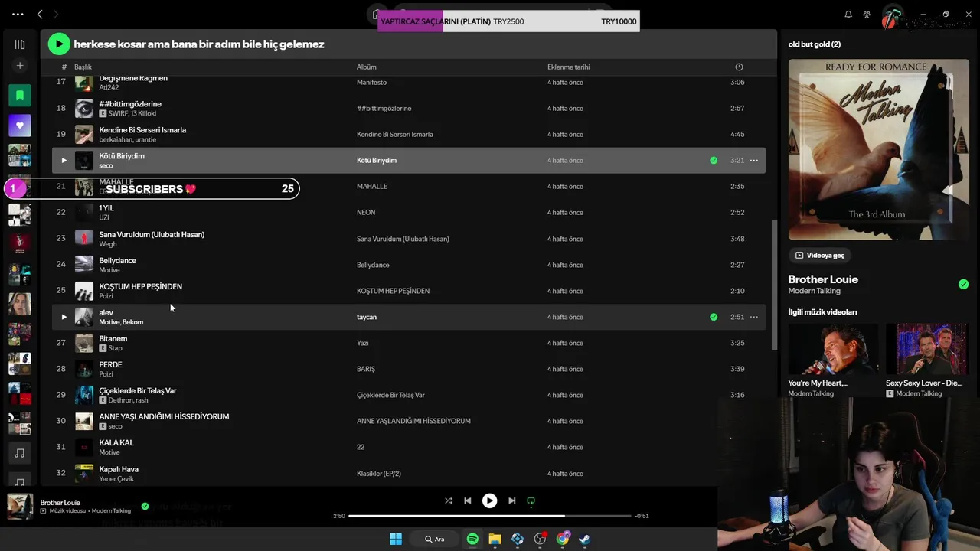
Task: Open the notifications bell
Action: [x=848, y=15]
